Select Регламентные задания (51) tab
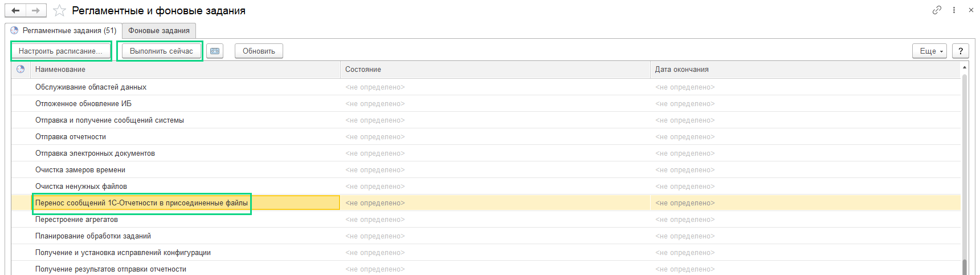The height and width of the screenshot is (275, 980). [x=64, y=30]
